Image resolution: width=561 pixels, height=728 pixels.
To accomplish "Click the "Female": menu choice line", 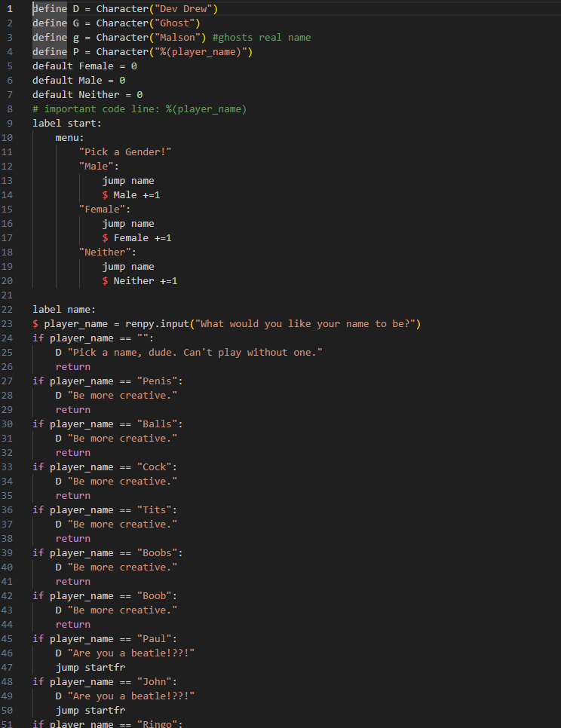I will click(105, 209).
